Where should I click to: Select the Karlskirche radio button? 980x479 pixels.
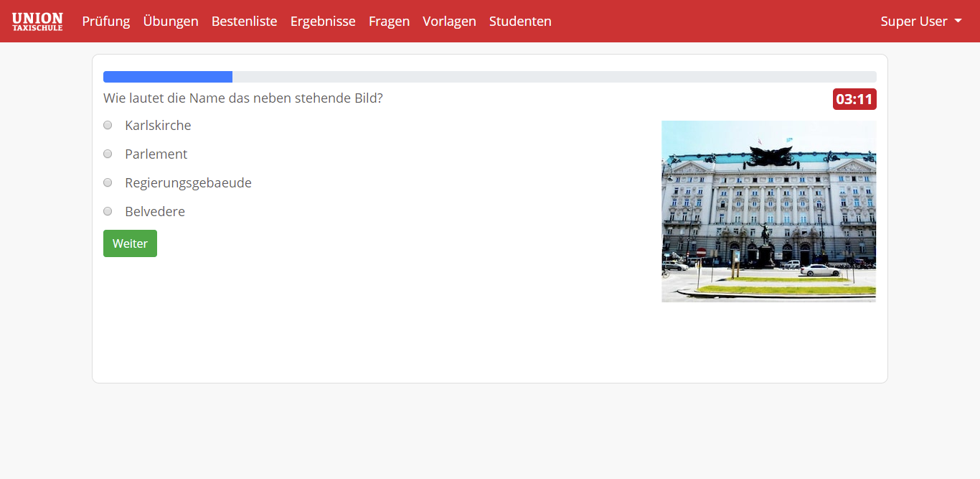click(108, 125)
